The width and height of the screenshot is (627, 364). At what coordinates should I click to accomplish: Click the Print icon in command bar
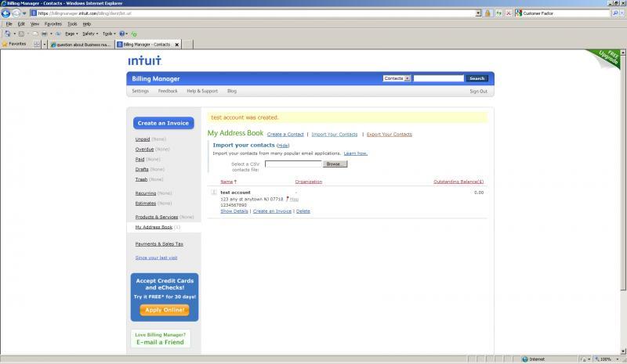click(x=45, y=34)
